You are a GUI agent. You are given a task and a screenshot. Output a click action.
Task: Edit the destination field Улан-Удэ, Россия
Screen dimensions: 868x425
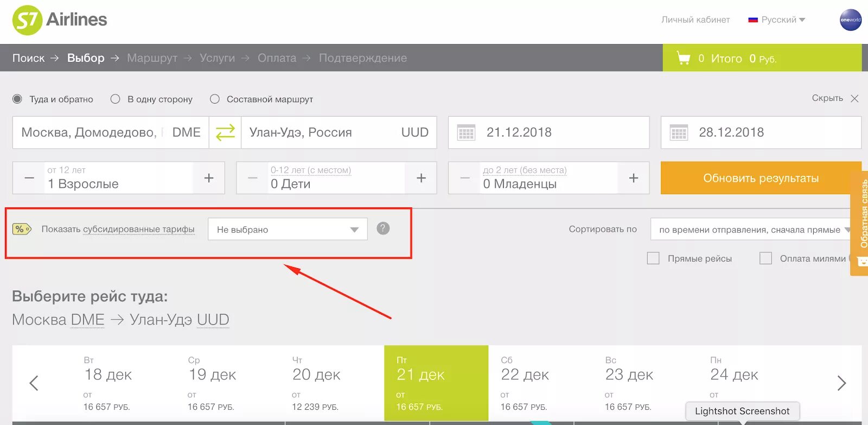tap(339, 132)
